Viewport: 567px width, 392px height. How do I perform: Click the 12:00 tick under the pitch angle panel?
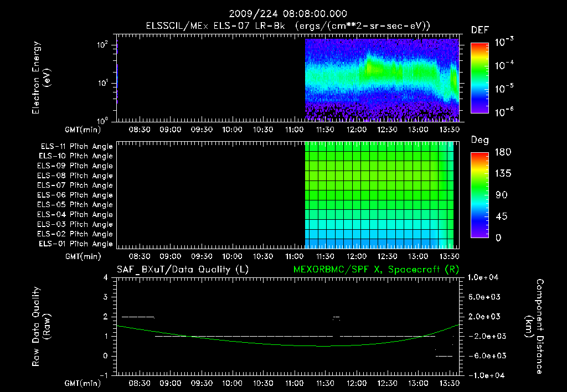(x=356, y=257)
